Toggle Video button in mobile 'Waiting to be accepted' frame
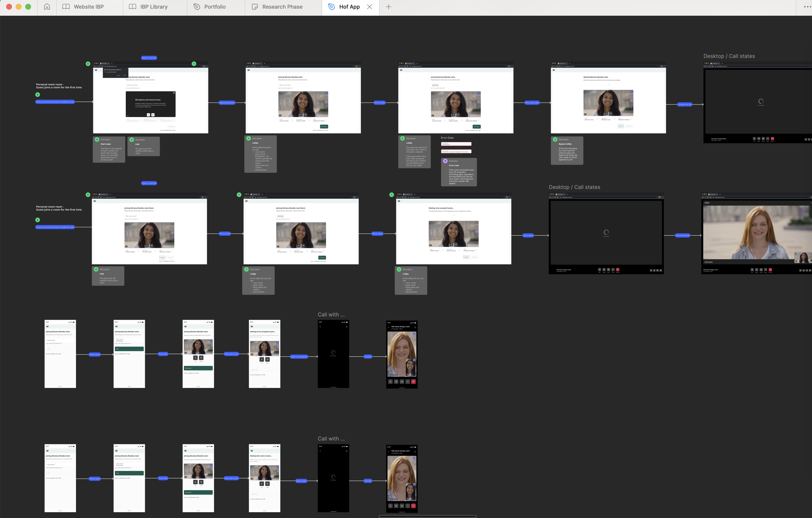The width and height of the screenshot is (812, 518). pyautogui.click(x=267, y=360)
